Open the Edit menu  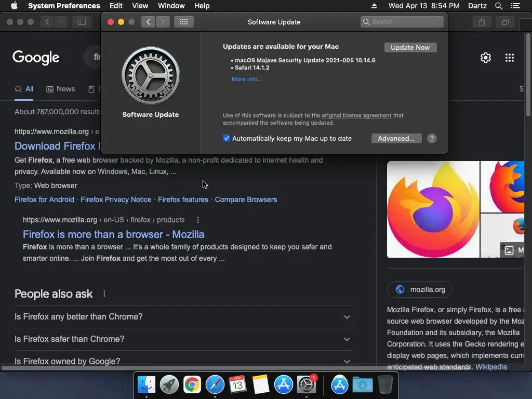point(116,6)
